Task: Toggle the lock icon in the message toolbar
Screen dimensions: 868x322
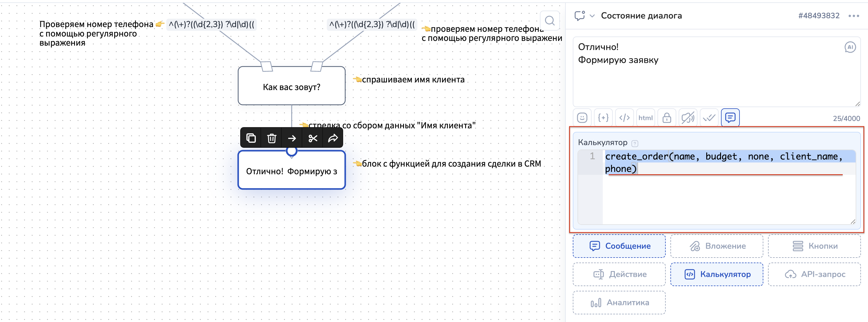Action: point(667,118)
